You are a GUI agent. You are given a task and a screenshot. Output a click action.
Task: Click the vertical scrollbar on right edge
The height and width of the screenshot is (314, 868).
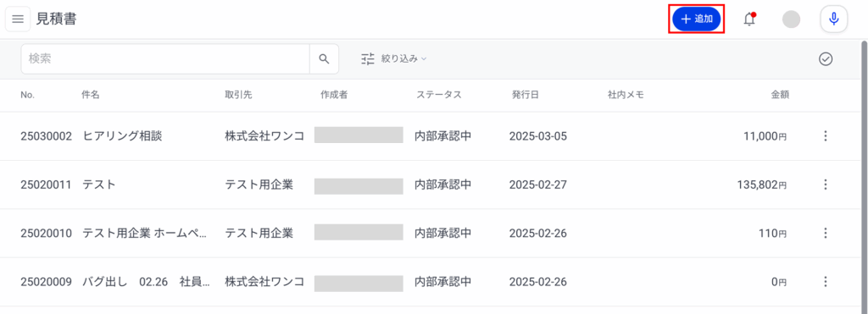[x=864, y=177]
